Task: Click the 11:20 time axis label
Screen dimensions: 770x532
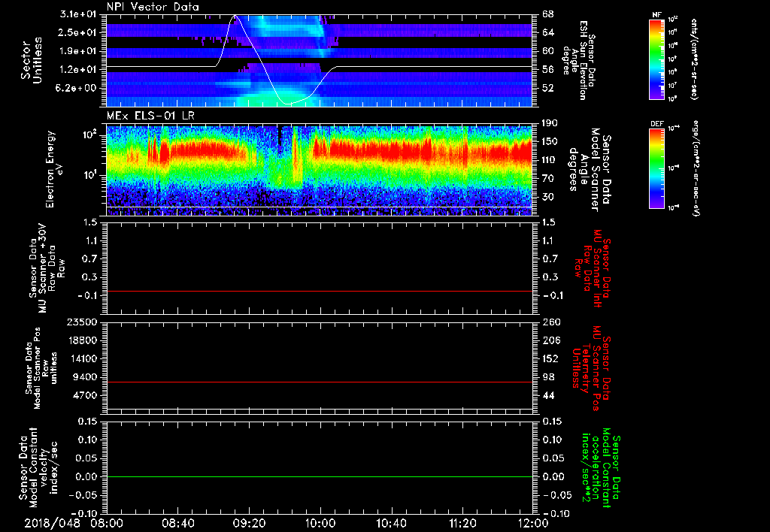Action: pos(462,522)
